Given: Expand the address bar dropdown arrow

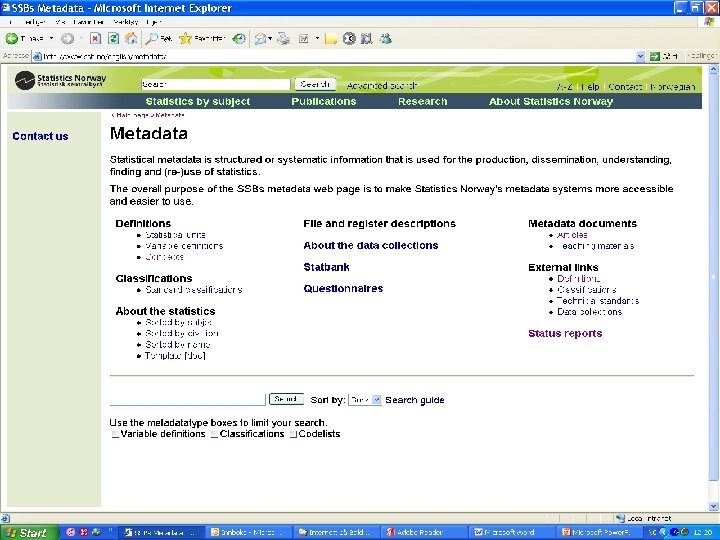Looking at the screenshot, I should point(641,56).
